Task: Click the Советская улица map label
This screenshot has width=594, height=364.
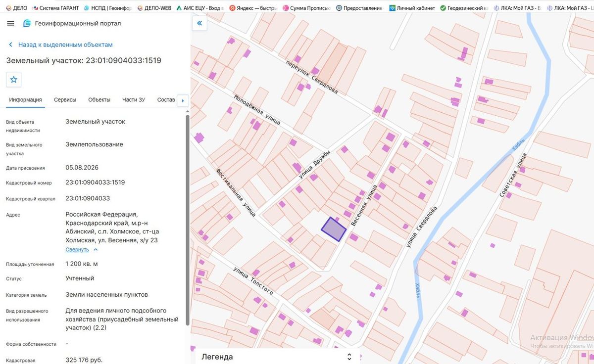Action: pyautogui.click(x=513, y=176)
